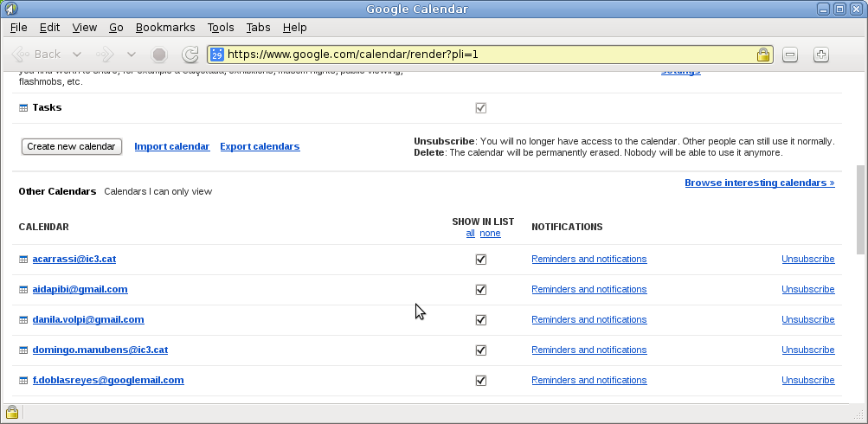This screenshot has height=424, width=868.
Task: Click the aidapibi@gmail.com calendar icon
Action: point(23,290)
